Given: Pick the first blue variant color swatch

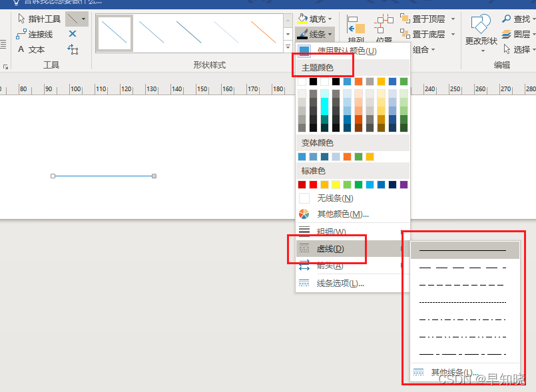Looking at the screenshot, I should [302, 156].
